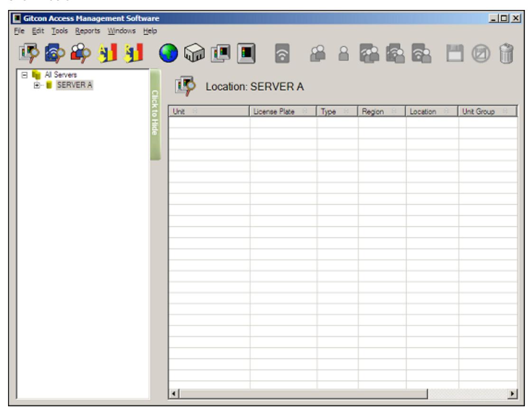Maximize the Gitcon window
The width and height of the screenshot is (532, 412).
tap(504, 19)
